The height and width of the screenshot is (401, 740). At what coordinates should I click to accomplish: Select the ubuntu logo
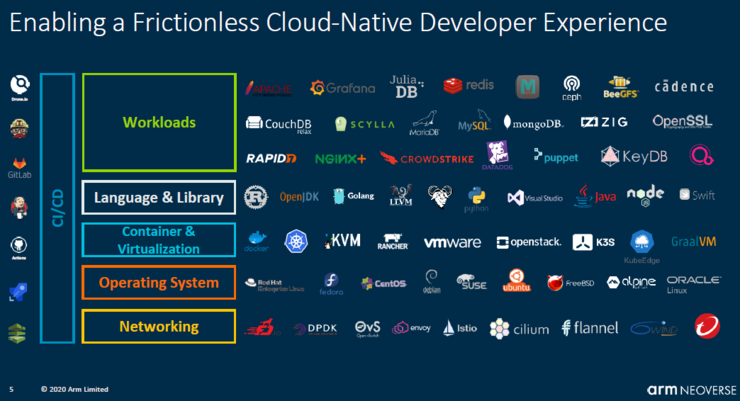pyautogui.click(x=516, y=282)
